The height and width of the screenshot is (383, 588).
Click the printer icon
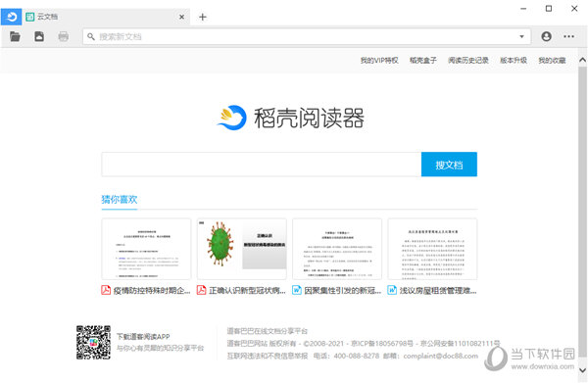tap(64, 36)
